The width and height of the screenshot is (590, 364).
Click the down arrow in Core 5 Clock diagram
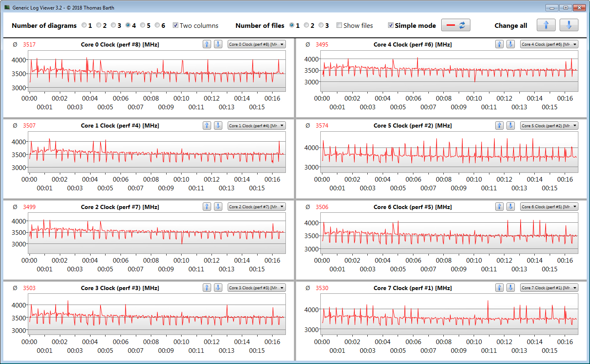pos(511,125)
